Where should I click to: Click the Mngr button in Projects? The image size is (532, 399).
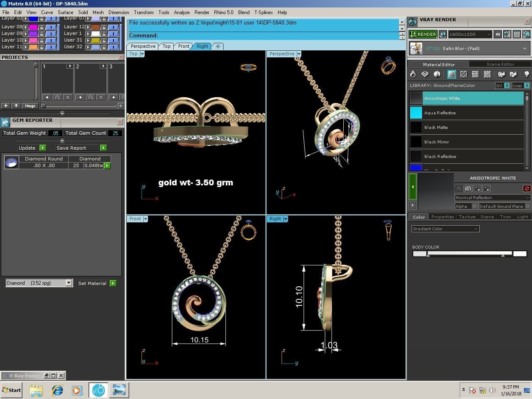pyautogui.click(x=30, y=106)
